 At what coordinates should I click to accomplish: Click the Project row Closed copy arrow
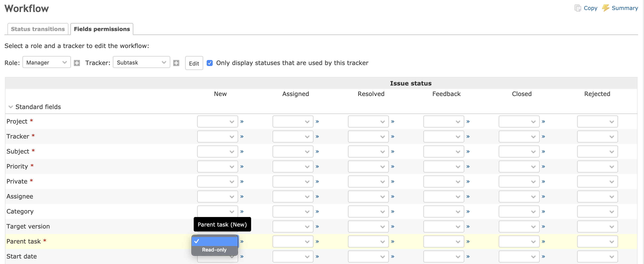pos(543,121)
